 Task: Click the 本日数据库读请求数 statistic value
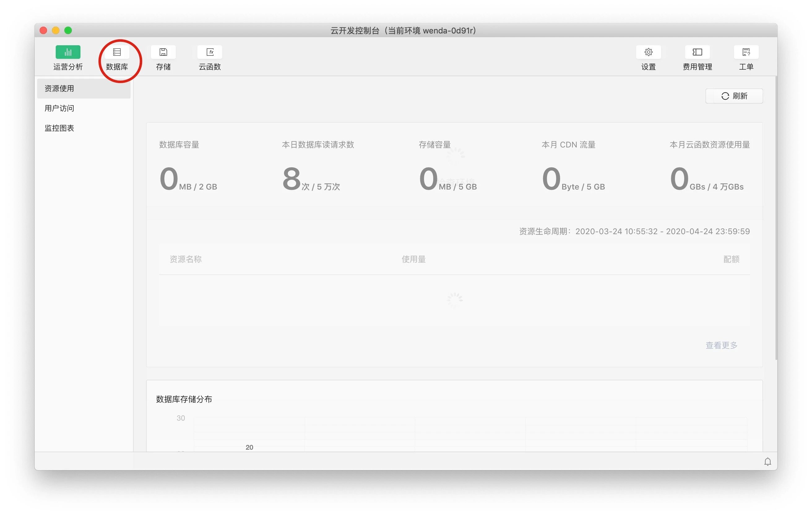pos(292,179)
